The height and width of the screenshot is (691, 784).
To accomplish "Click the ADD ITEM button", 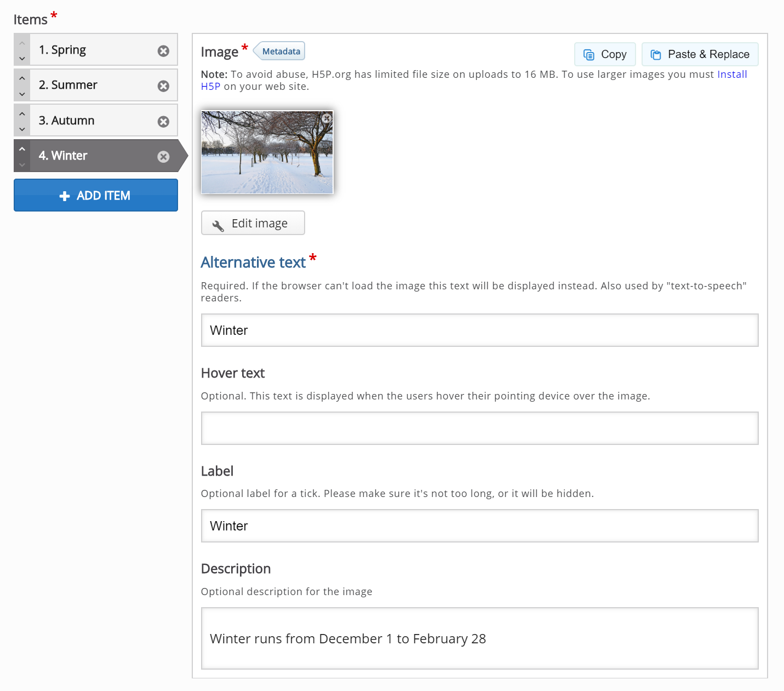I will pyautogui.click(x=96, y=195).
